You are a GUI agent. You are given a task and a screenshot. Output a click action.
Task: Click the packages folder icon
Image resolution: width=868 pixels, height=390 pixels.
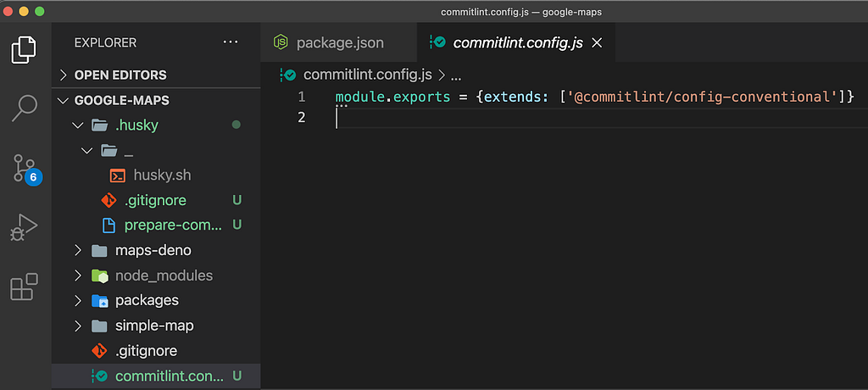pos(100,301)
